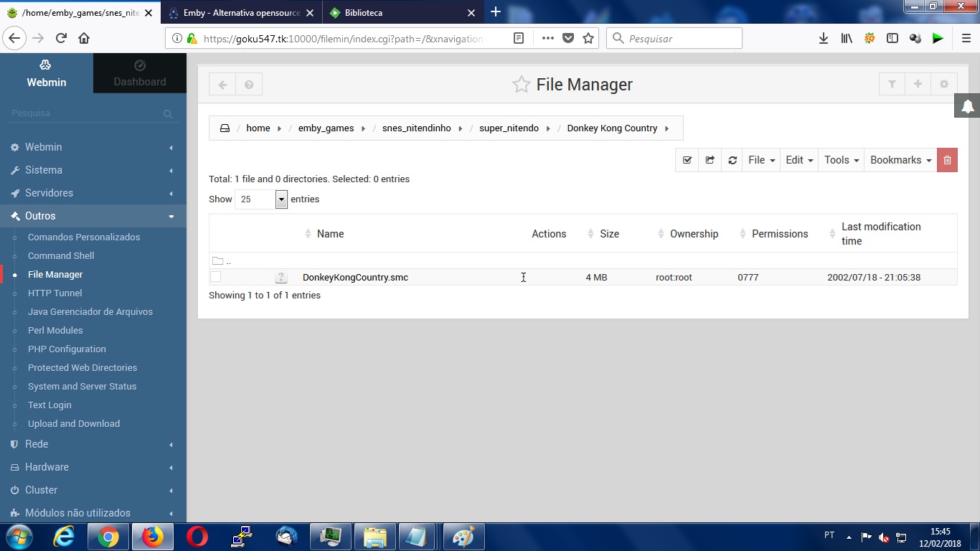This screenshot has height=551, width=980.
Task: Open Upload and Download module
Action: (74, 423)
